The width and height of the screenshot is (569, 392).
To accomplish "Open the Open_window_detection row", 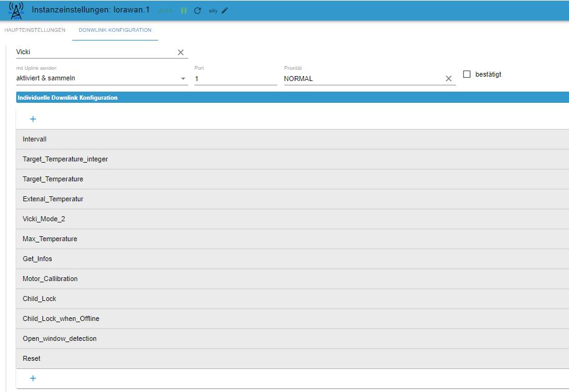I will point(292,338).
